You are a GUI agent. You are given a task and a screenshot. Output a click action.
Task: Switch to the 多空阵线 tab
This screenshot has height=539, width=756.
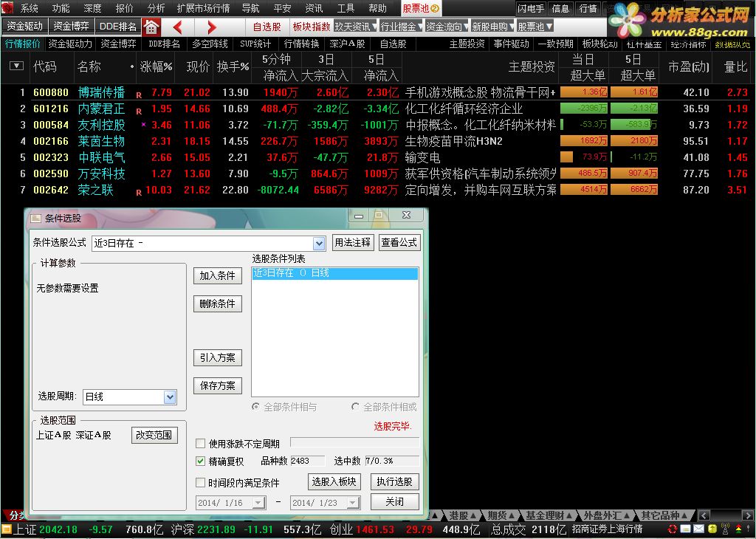[210, 44]
